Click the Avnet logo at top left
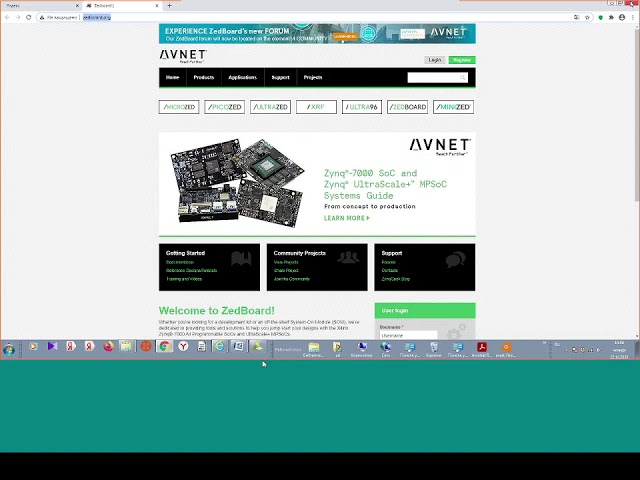The height and width of the screenshot is (480, 640). click(x=183, y=56)
